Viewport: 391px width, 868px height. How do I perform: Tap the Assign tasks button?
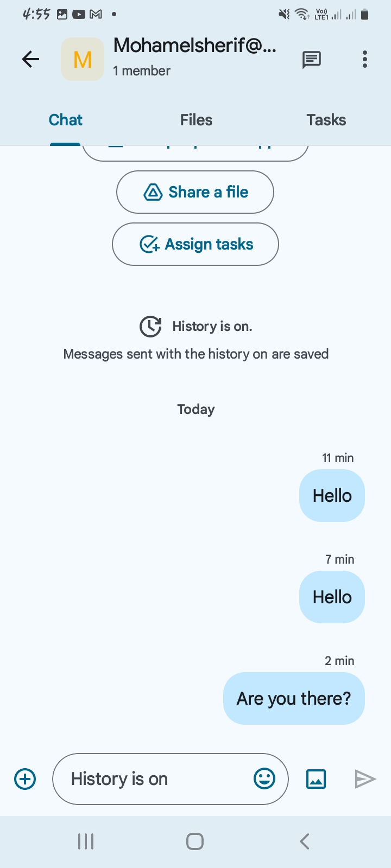coord(195,244)
